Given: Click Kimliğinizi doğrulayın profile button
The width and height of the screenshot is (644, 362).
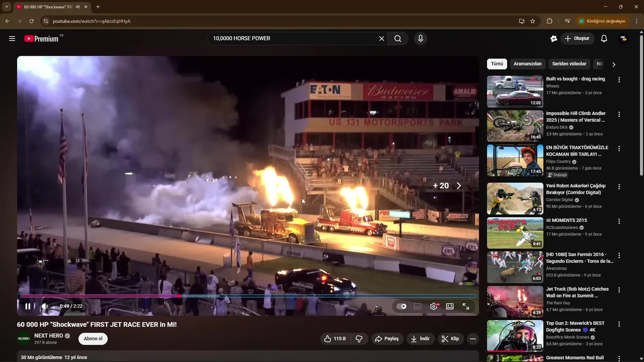Looking at the screenshot, I should [603, 21].
